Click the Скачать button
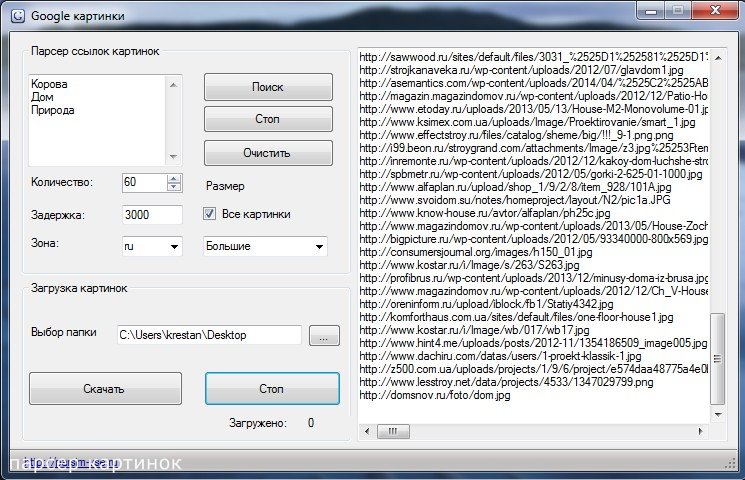Screen dimensions: 745x480 104,389
